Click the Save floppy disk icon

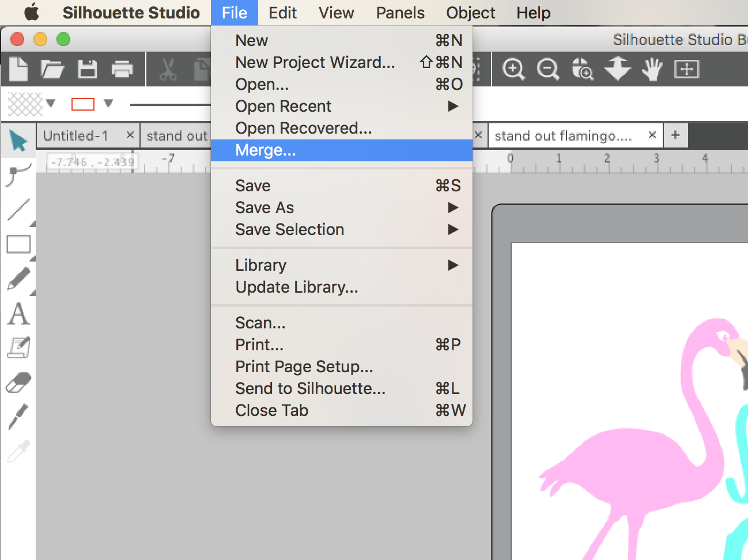click(88, 69)
